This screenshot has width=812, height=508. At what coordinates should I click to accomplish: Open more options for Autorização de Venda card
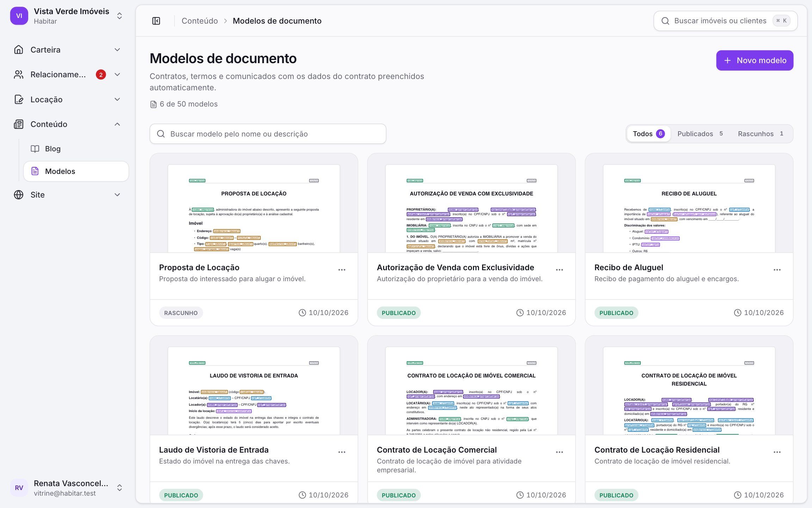(x=559, y=270)
